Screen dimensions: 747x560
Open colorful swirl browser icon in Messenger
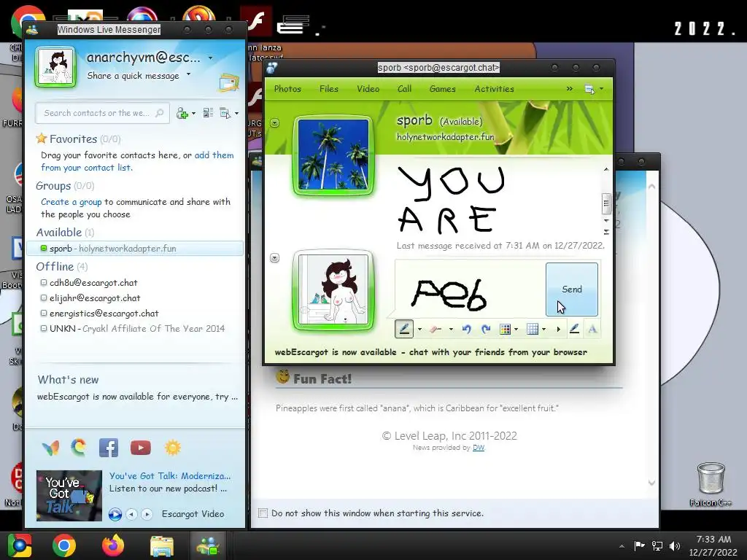pyautogui.click(x=79, y=448)
